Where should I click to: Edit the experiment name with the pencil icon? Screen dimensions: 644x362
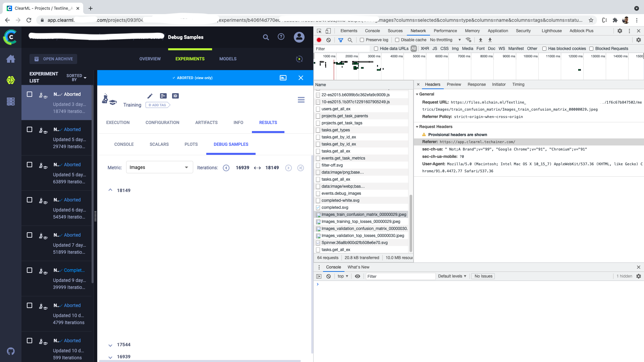(x=150, y=96)
